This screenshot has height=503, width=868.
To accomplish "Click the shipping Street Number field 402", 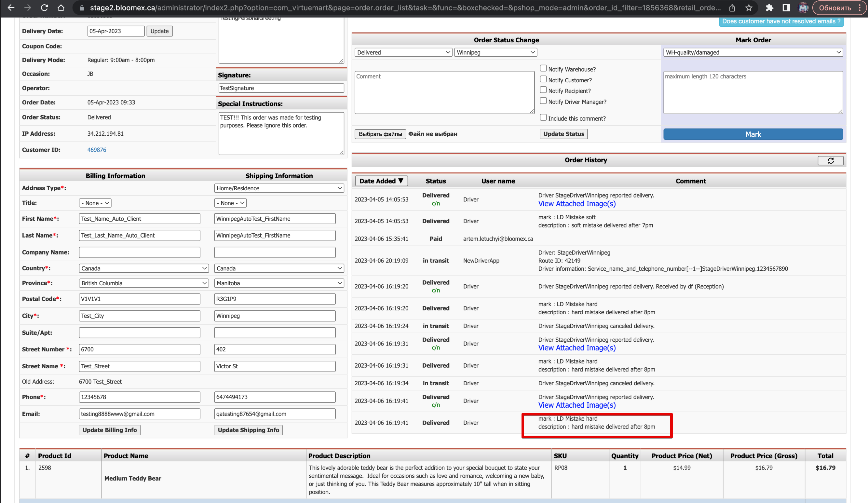I will (275, 349).
